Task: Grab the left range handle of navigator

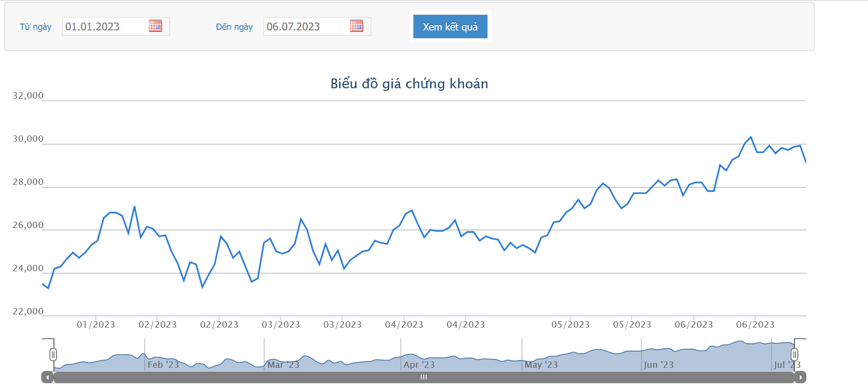Action: (53, 354)
